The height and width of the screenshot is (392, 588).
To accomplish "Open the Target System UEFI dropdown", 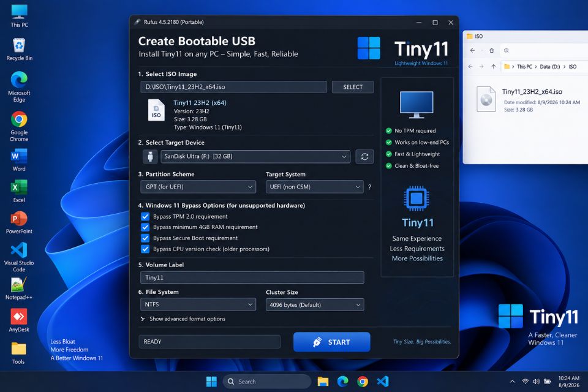I will (314, 187).
